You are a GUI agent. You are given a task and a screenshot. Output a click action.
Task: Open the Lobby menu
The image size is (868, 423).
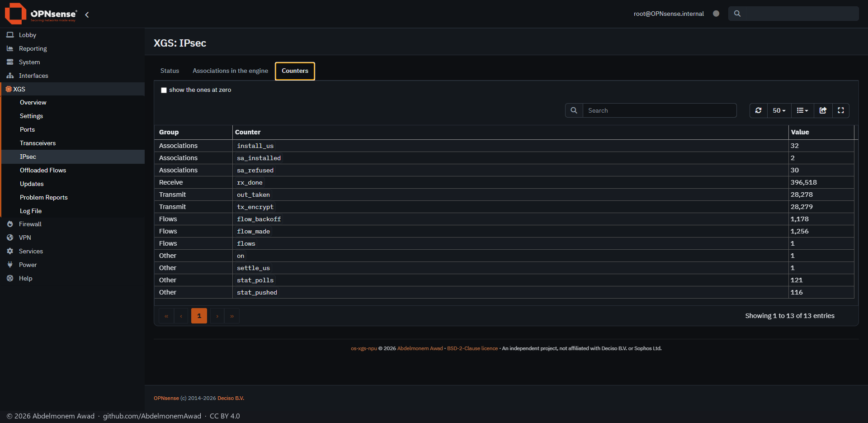pos(72,35)
